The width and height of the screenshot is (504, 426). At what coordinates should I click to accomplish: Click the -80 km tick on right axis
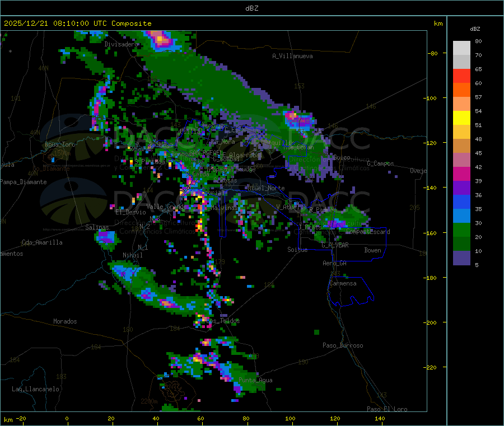pyautogui.click(x=432, y=53)
